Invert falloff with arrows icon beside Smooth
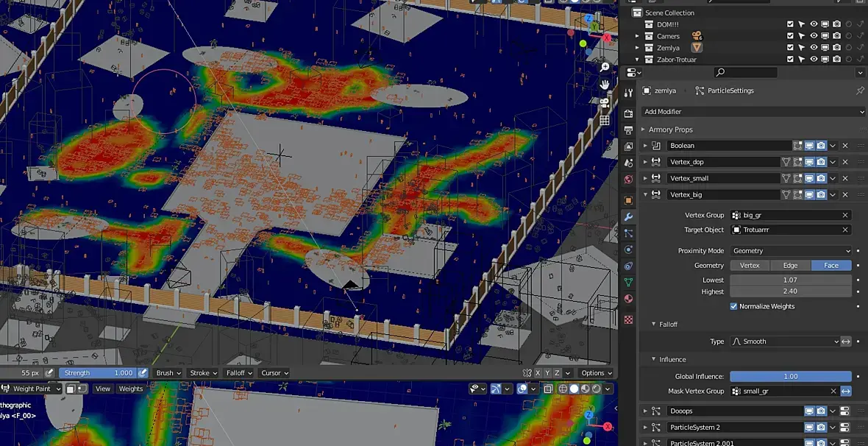Screen dimensions: 868x446 [x=846, y=341]
